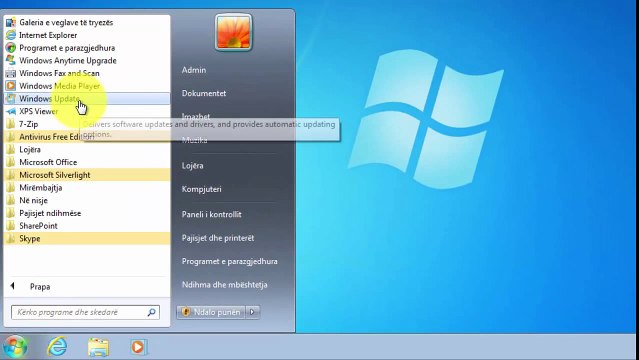
Task: Select the XPS Viewer label
Action: [39, 111]
